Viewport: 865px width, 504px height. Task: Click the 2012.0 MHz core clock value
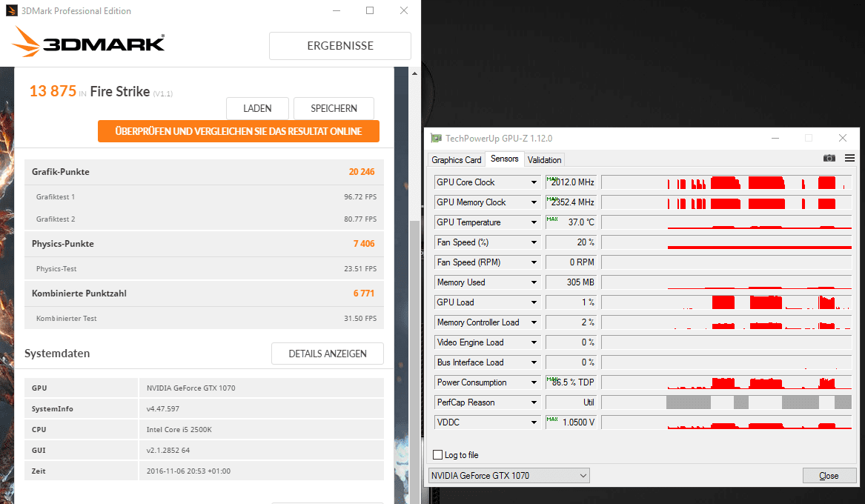click(571, 182)
